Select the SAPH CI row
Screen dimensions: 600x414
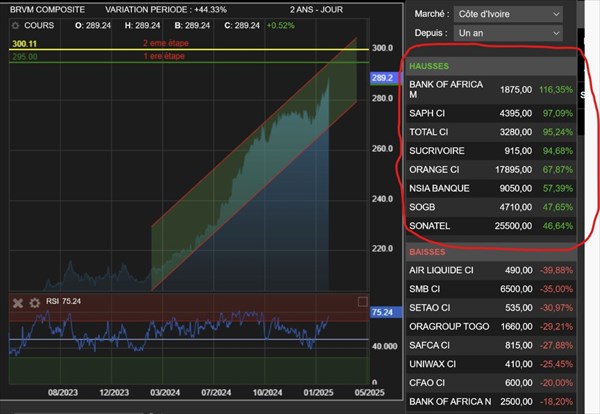click(491, 113)
